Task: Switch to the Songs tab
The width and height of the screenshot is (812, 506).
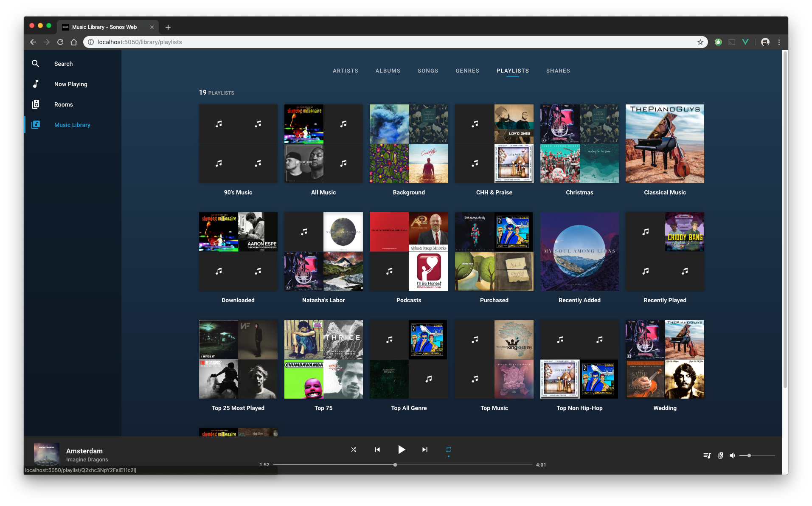Action: [428, 71]
